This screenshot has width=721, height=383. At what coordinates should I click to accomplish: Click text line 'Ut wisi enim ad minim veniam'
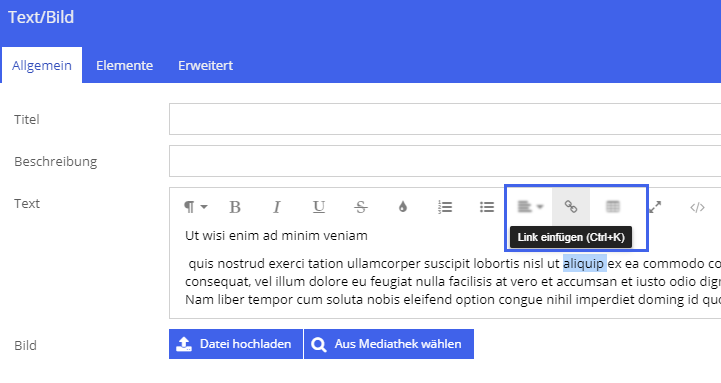(x=276, y=235)
